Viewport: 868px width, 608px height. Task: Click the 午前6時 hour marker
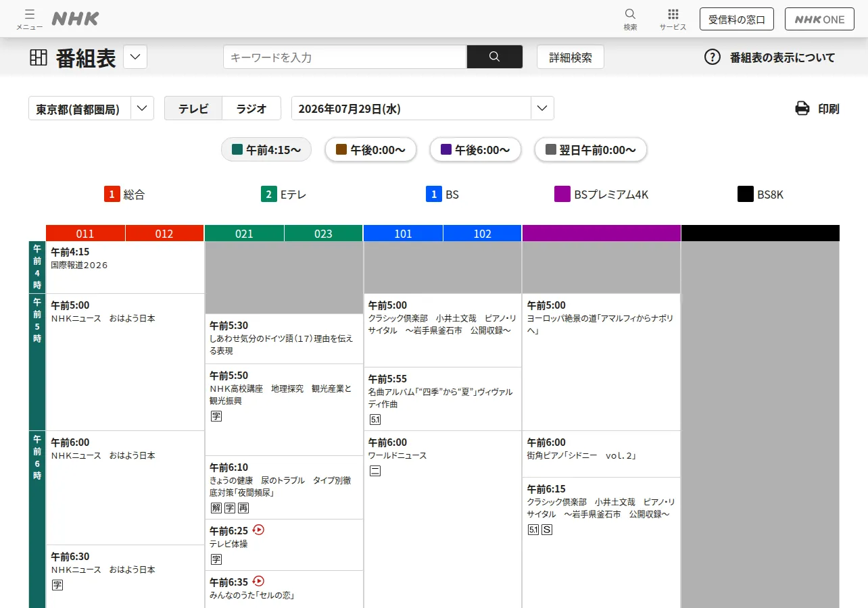[x=37, y=519]
